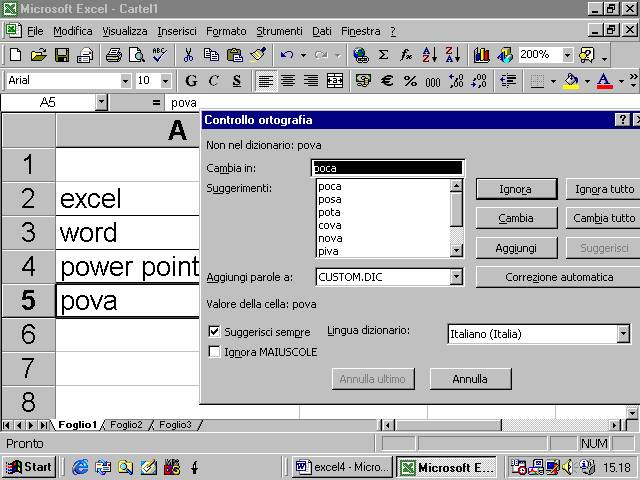Click the Paste Function fx icon
Image resolution: width=640 pixels, height=480 pixels.
(406, 55)
